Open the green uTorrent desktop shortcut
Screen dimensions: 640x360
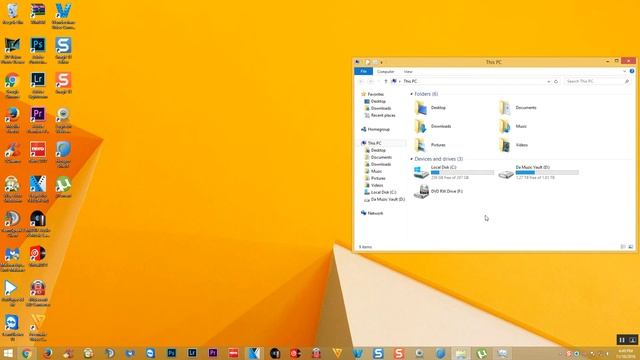tap(63, 187)
